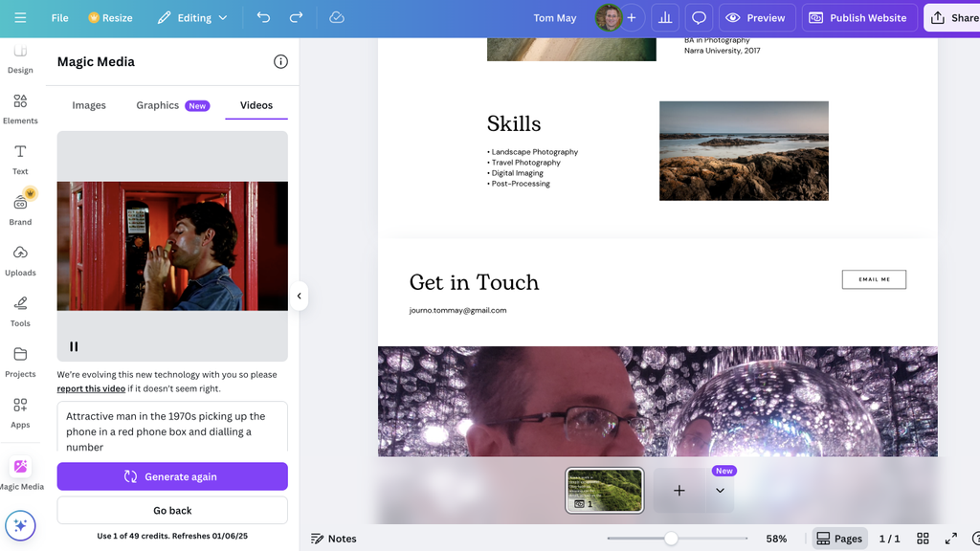Pause the generated phone box video preview
The image size is (980, 551).
click(x=74, y=346)
